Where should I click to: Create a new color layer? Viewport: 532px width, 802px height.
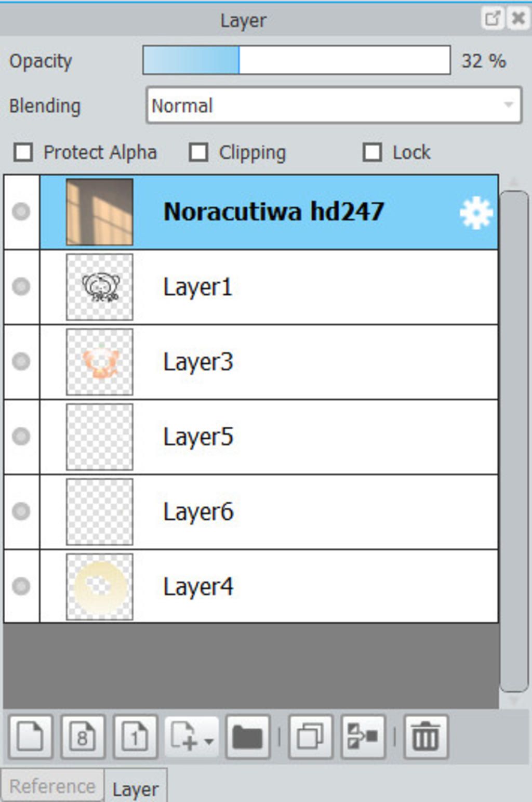(30, 737)
